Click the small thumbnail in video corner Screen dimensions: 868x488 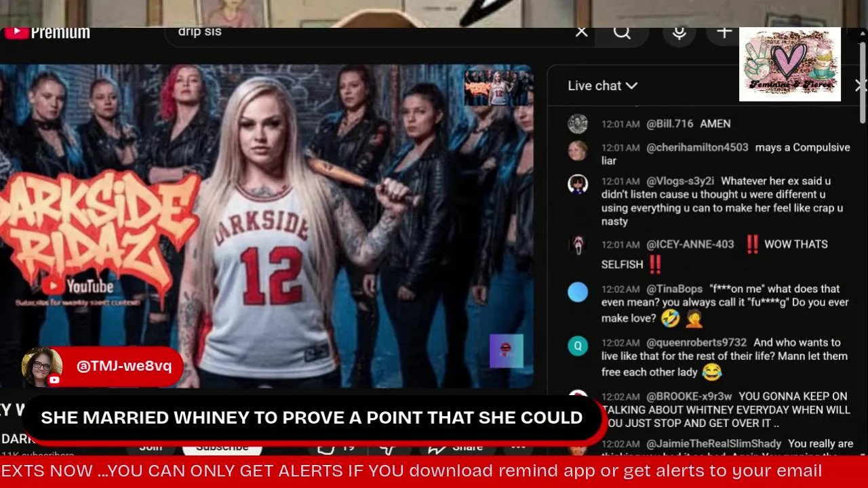(x=497, y=87)
